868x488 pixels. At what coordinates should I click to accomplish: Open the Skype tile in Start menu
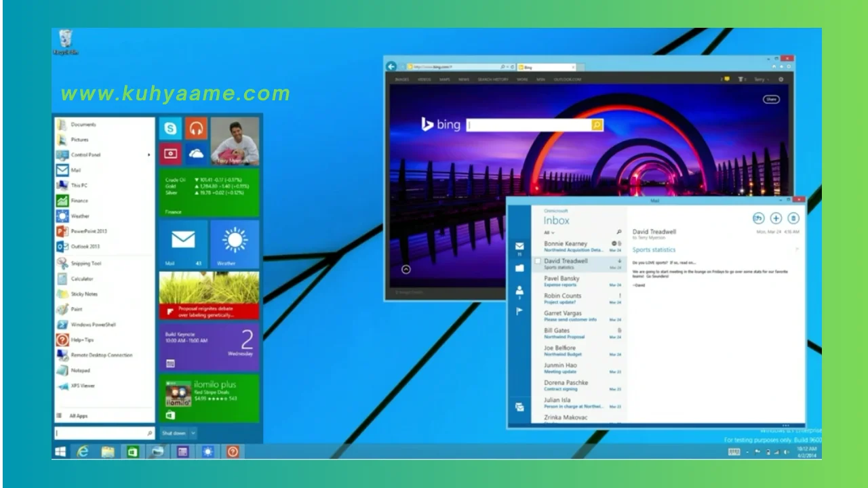[170, 128]
